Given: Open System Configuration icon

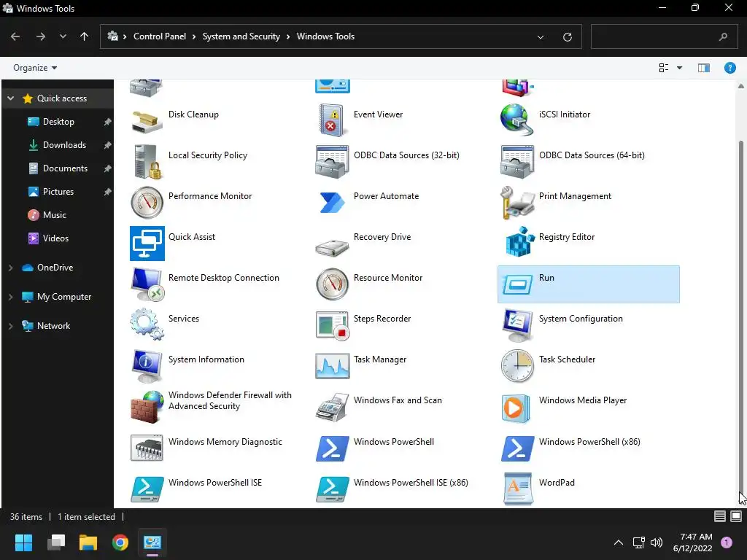Looking at the screenshot, I should pos(517,326).
